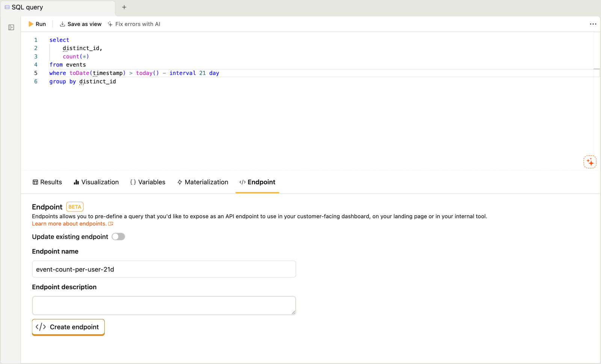Open the Materialization tab
The image size is (601, 364).
click(202, 182)
